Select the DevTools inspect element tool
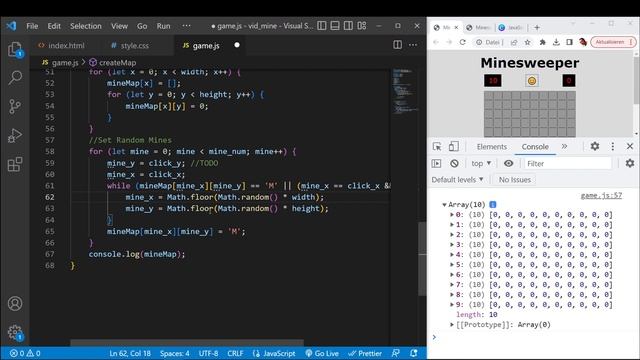This screenshot has height=360, width=640. pos(437,147)
